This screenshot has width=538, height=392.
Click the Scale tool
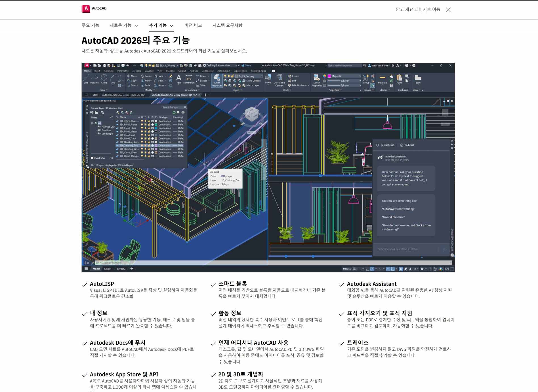click(146, 85)
